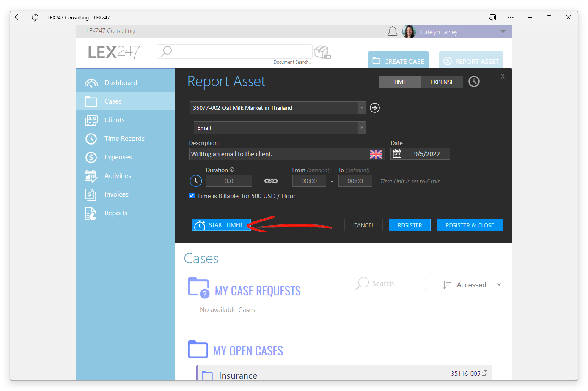The width and height of the screenshot is (588, 391).
Task: Click the Time Records clock icon
Action: [x=91, y=139]
